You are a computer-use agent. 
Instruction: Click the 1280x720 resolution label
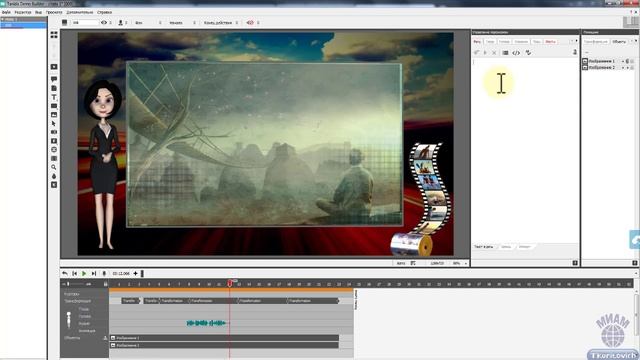tap(437, 263)
